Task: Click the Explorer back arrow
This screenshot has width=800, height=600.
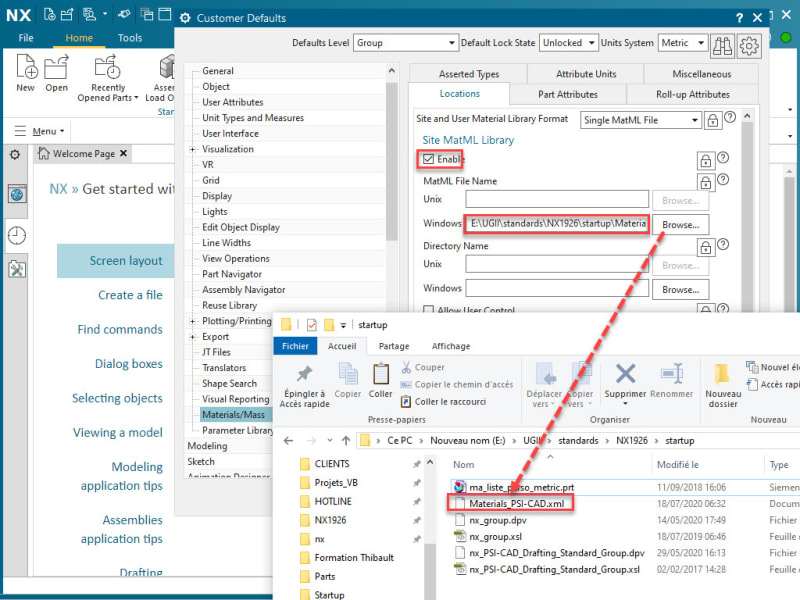Action: 288,440
